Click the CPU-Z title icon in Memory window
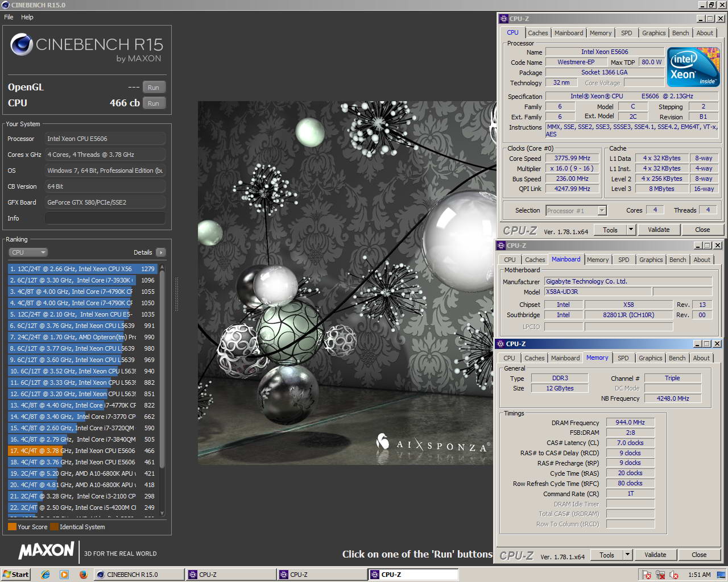This screenshot has width=728, height=582. [500, 344]
